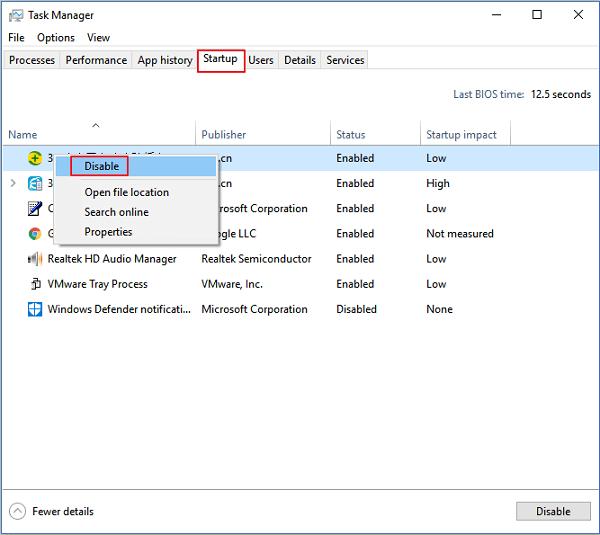Click the blue browser icon in second row

coord(35,183)
